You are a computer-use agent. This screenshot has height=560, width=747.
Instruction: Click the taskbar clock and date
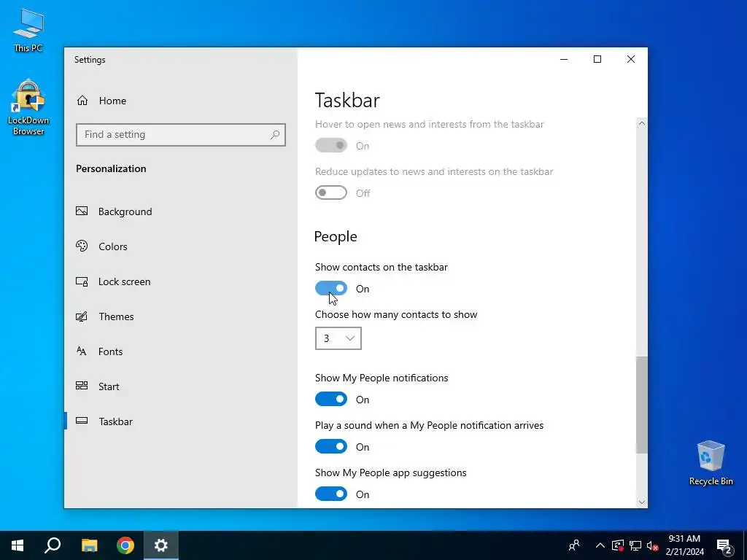[x=684, y=545]
